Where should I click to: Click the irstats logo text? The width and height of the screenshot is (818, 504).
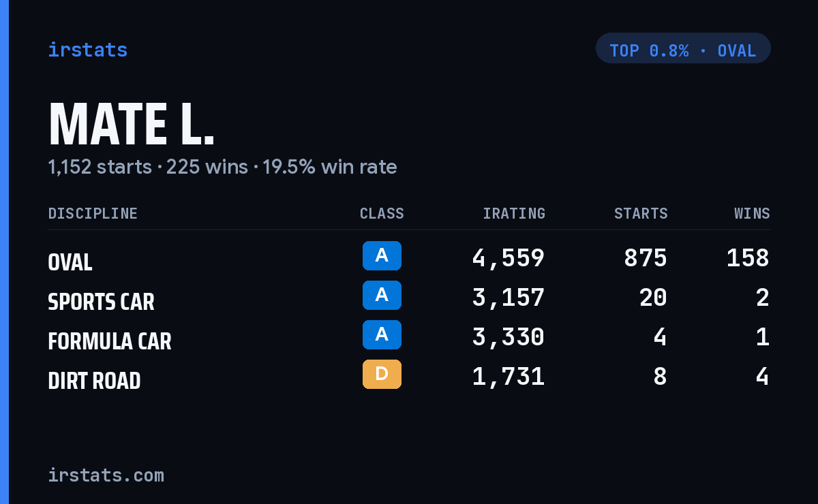[x=87, y=50]
